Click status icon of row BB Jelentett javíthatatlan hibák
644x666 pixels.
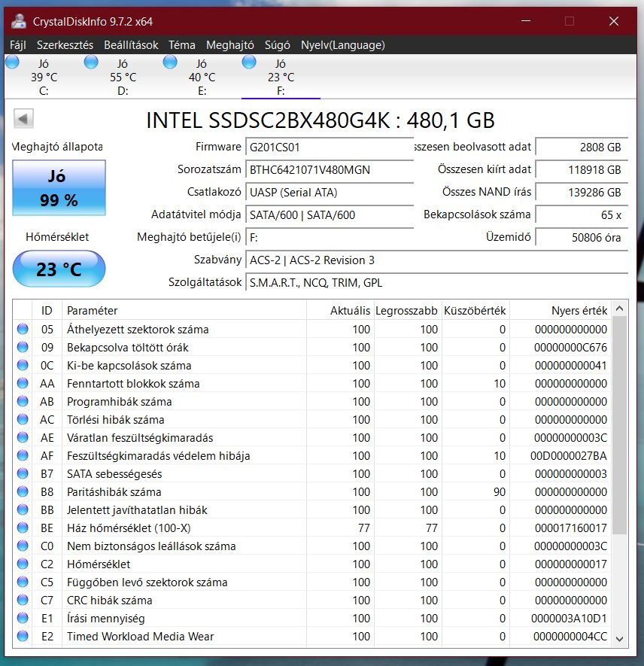23,509
